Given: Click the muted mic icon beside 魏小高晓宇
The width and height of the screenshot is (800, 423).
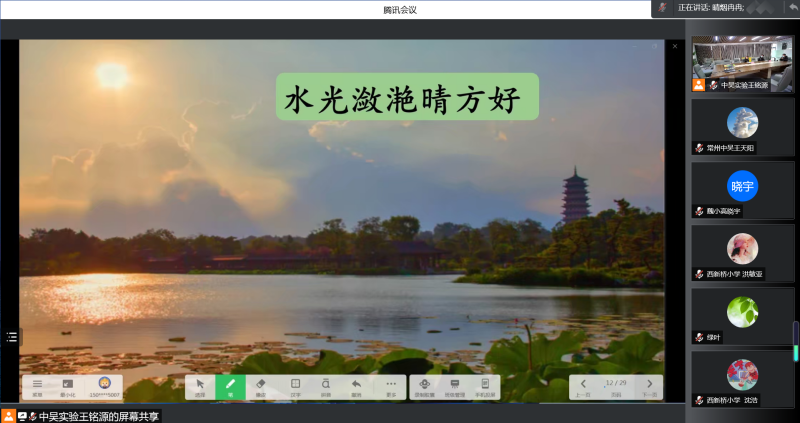Looking at the screenshot, I should 699,211.
